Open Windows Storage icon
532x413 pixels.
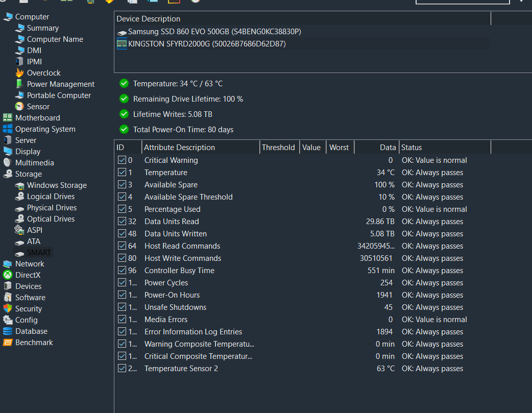20,185
